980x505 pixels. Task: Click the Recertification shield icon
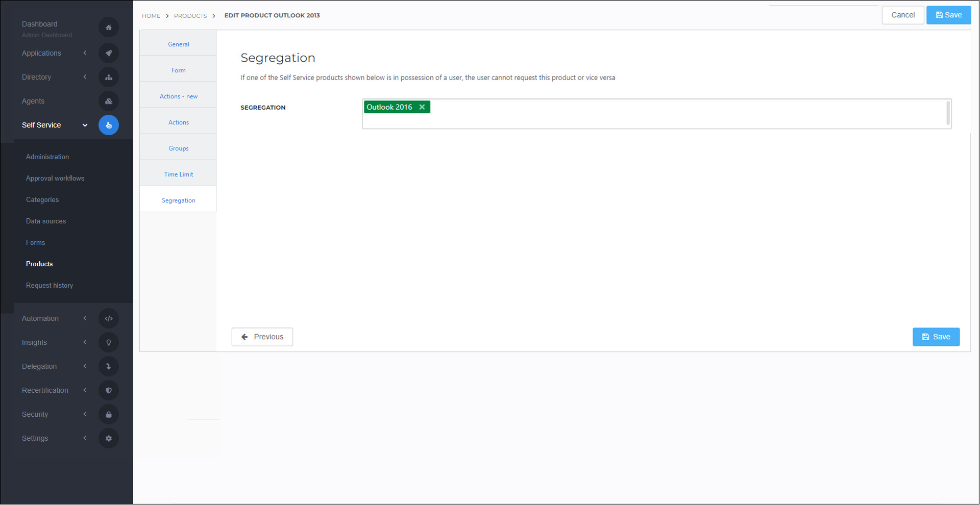[x=108, y=391]
